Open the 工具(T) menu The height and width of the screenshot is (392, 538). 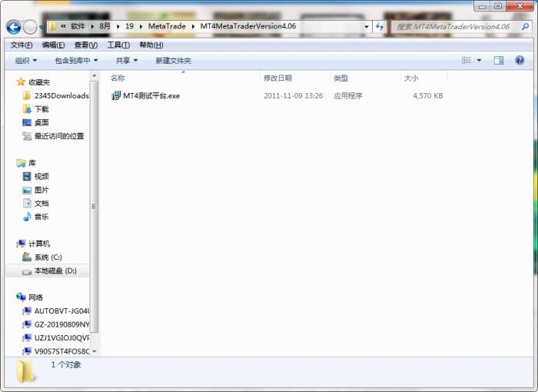click(x=118, y=45)
